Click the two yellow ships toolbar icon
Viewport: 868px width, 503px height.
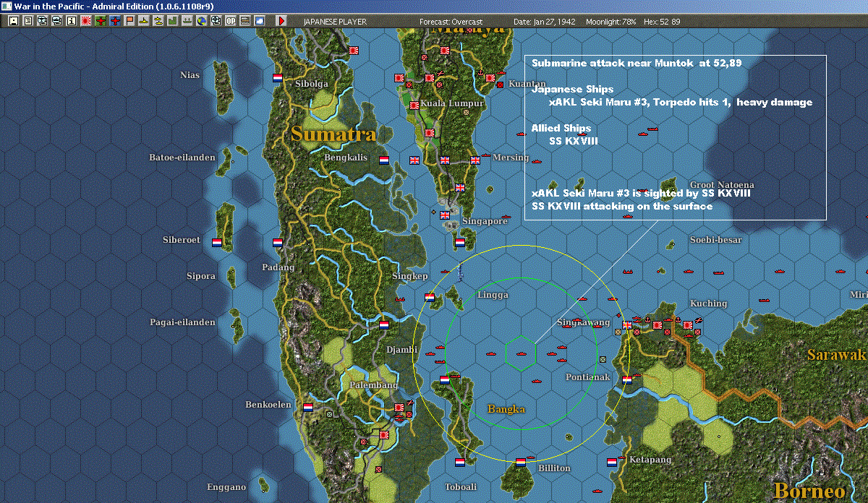pyautogui.click(x=158, y=21)
